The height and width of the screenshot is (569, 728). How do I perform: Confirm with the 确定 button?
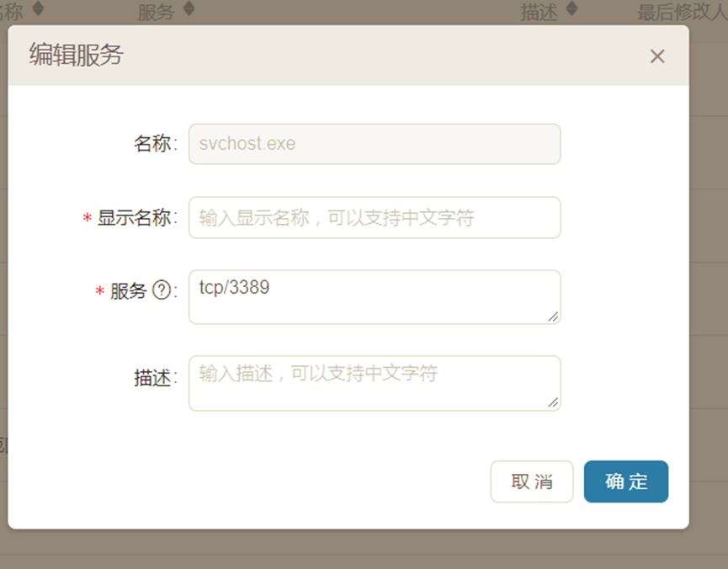tap(626, 481)
